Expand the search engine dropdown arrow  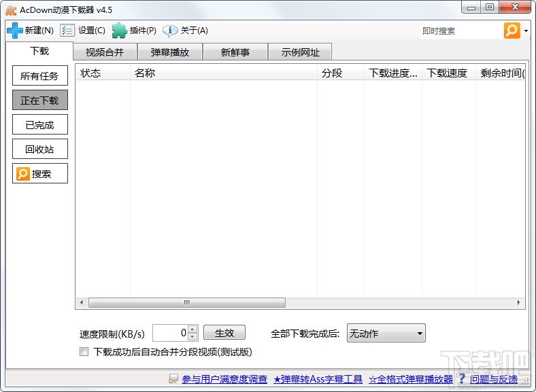(x=526, y=31)
